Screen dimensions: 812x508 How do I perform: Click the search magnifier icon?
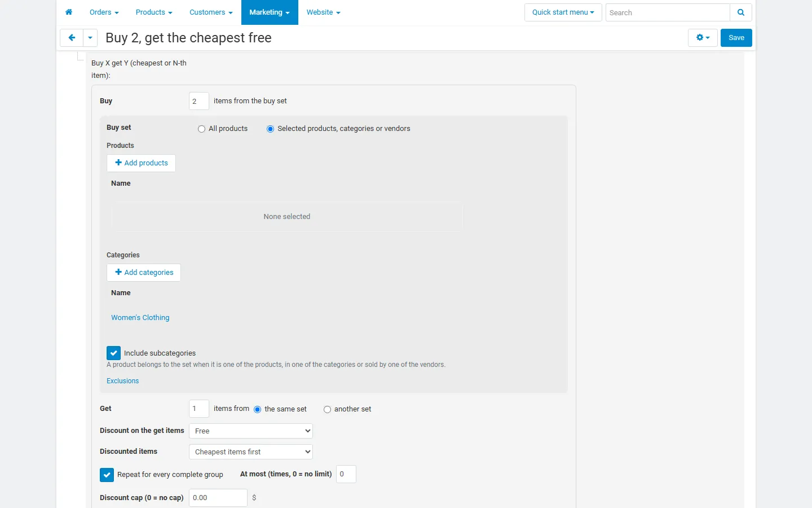tap(741, 12)
